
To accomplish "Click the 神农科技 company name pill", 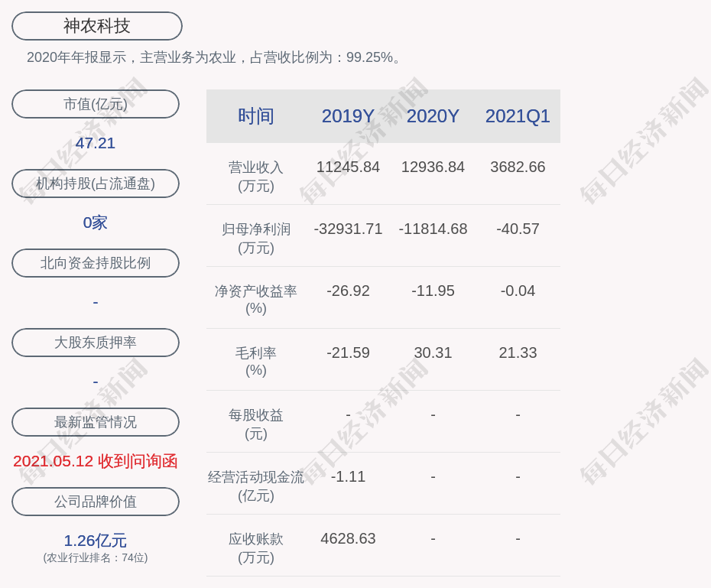I will pyautogui.click(x=96, y=26).
